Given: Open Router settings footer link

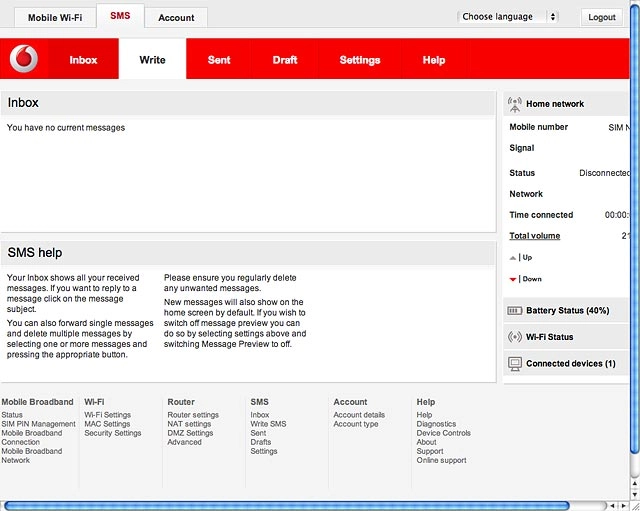Looking at the screenshot, I should click(193, 415).
